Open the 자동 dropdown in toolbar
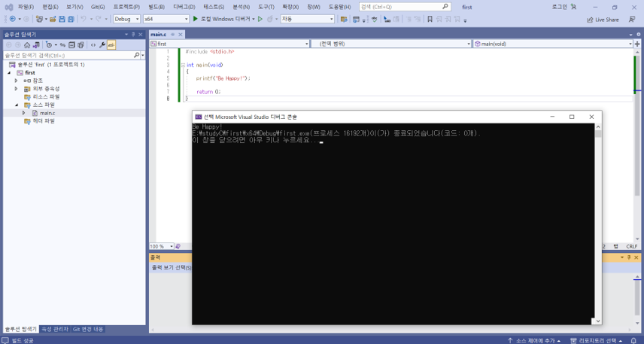 pyautogui.click(x=308, y=19)
